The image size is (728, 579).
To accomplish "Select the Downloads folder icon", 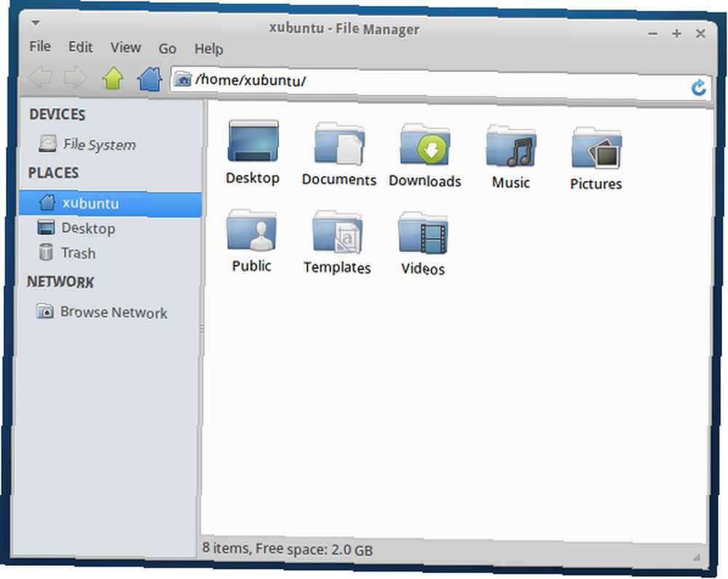I will [425, 144].
